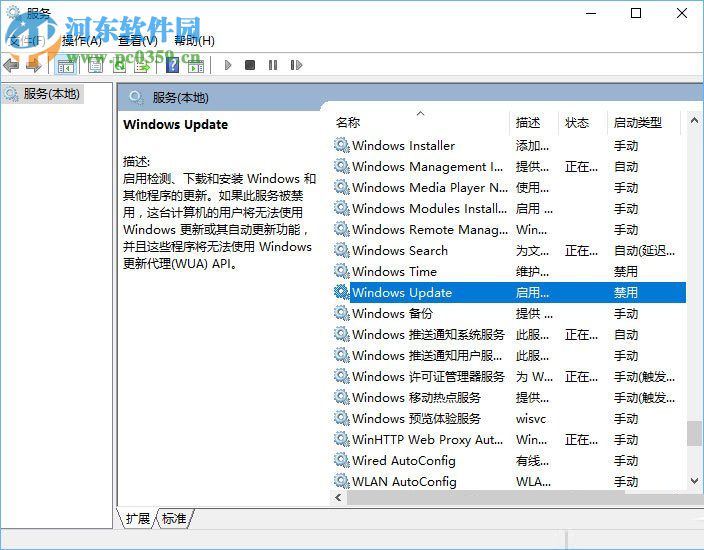Select Windows Media Player N... service
704x550 pixels.
[510, 188]
